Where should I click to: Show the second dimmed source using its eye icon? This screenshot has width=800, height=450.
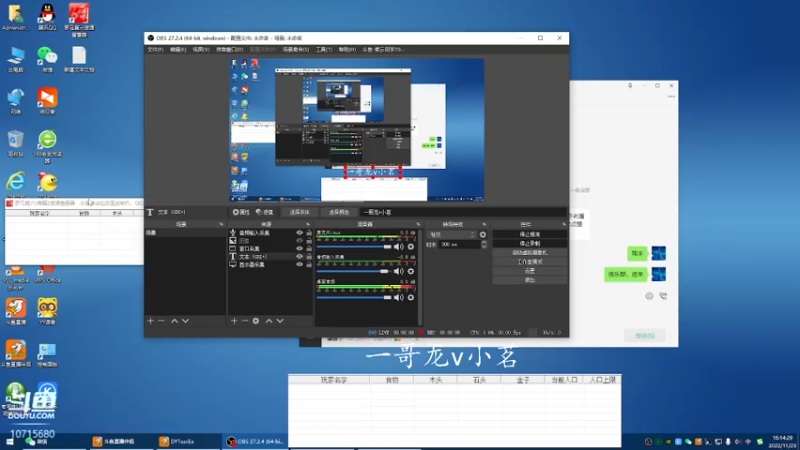coord(299,240)
